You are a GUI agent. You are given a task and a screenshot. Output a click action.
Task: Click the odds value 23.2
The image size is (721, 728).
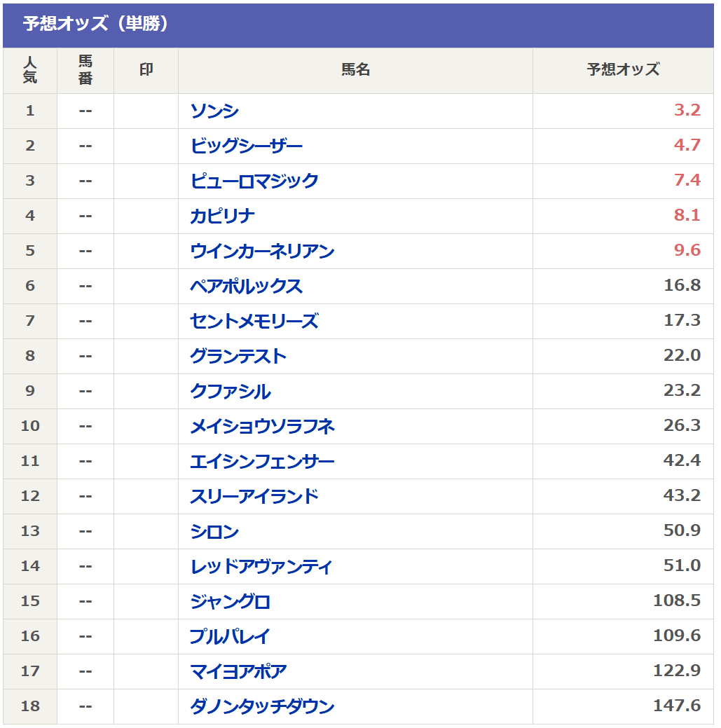point(682,391)
